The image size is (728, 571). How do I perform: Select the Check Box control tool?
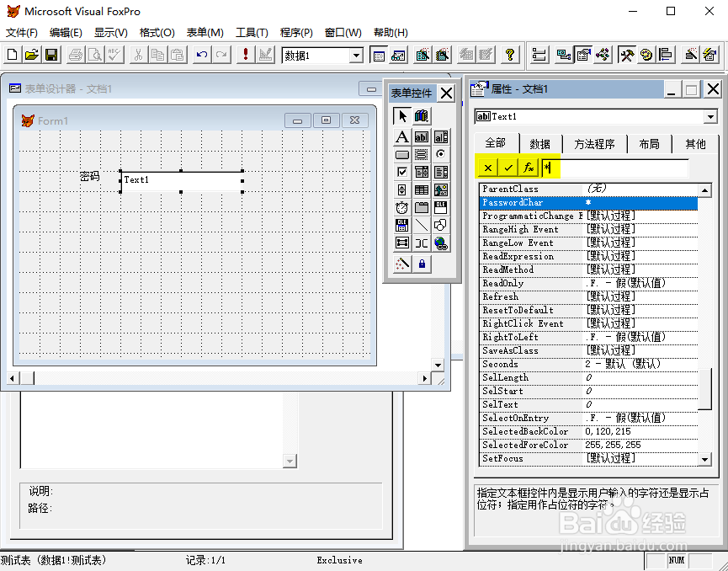click(402, 173)
